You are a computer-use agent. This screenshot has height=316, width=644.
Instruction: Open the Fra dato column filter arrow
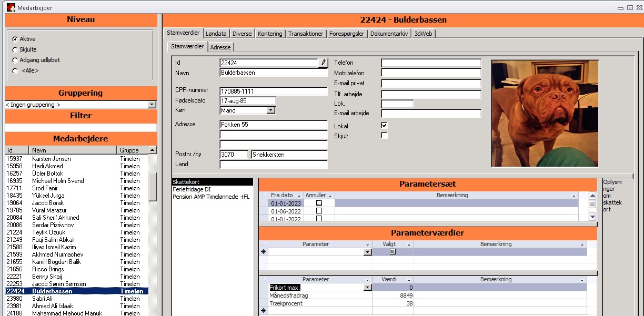coord(299,196)
